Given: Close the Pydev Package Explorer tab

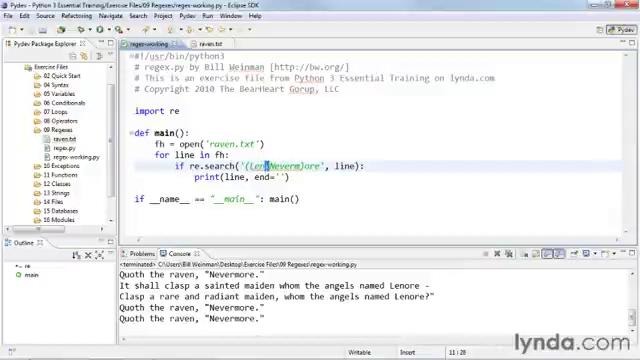Looking at the screenshot, I should 83,43.
